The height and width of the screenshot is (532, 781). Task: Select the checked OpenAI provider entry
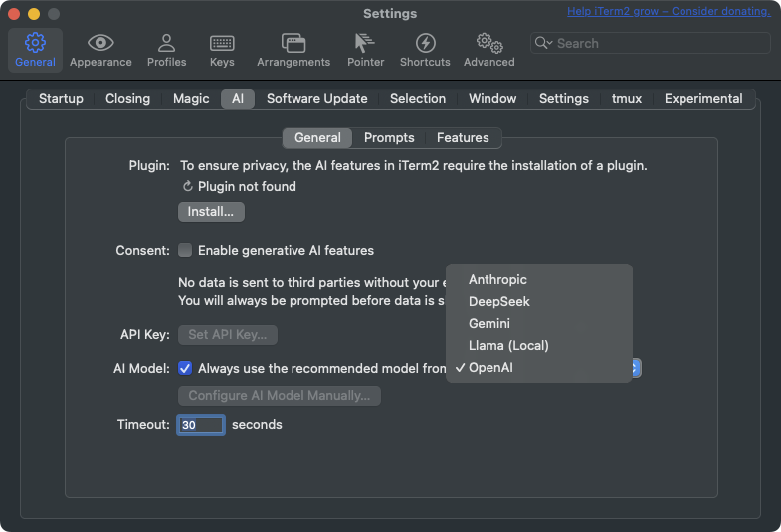coord(539,367)
